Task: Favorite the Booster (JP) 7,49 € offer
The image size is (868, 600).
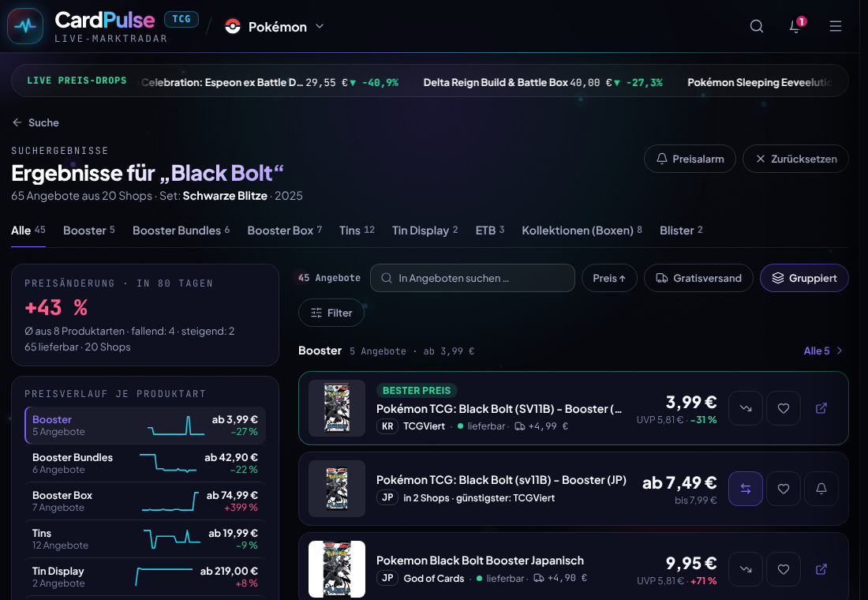Action: 784,489
